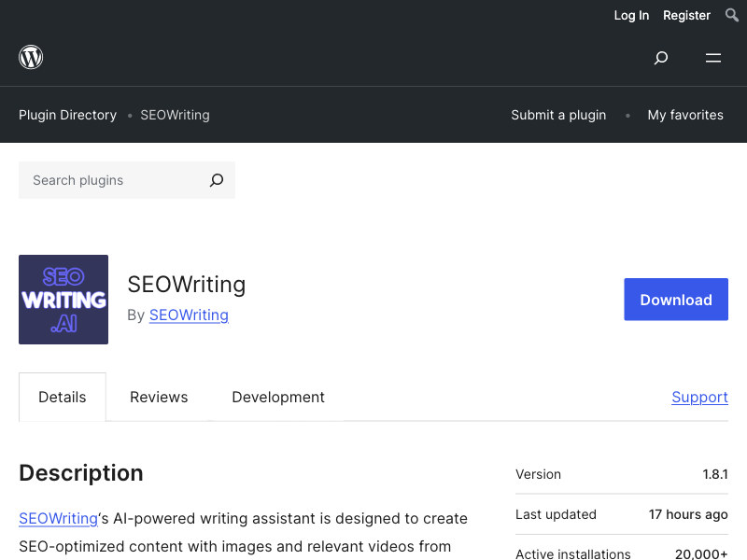Select the Details tab
Viewport: 747px width, 560px height.
63,397
